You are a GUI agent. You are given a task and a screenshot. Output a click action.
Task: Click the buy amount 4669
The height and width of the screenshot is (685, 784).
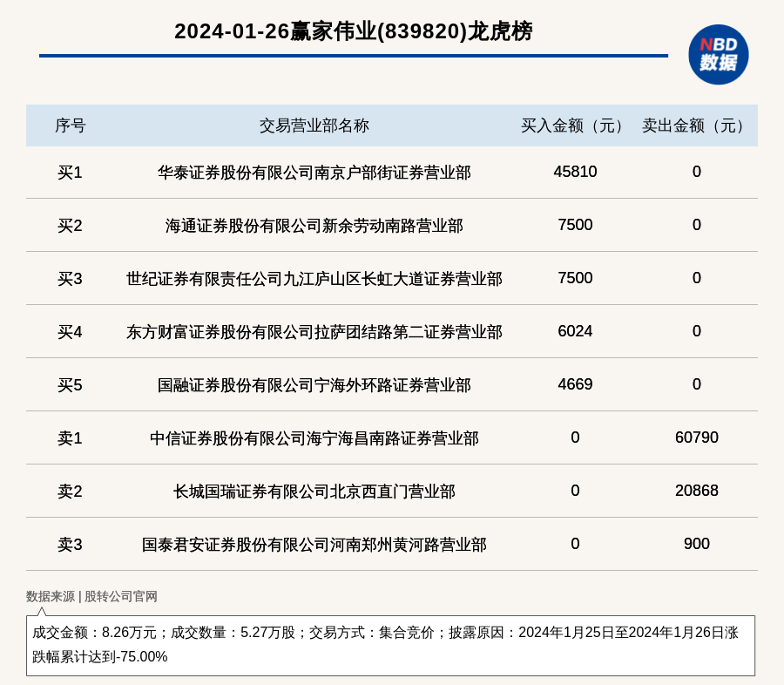tap(575, 384)
